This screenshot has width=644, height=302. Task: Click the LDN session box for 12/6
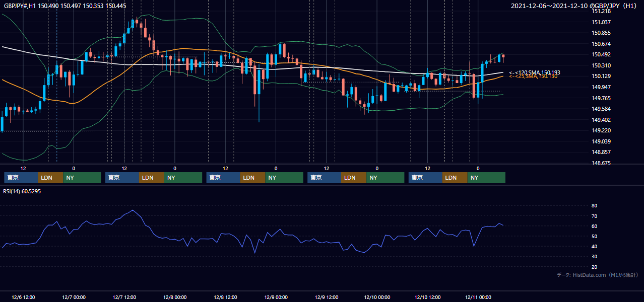[51, 178]
